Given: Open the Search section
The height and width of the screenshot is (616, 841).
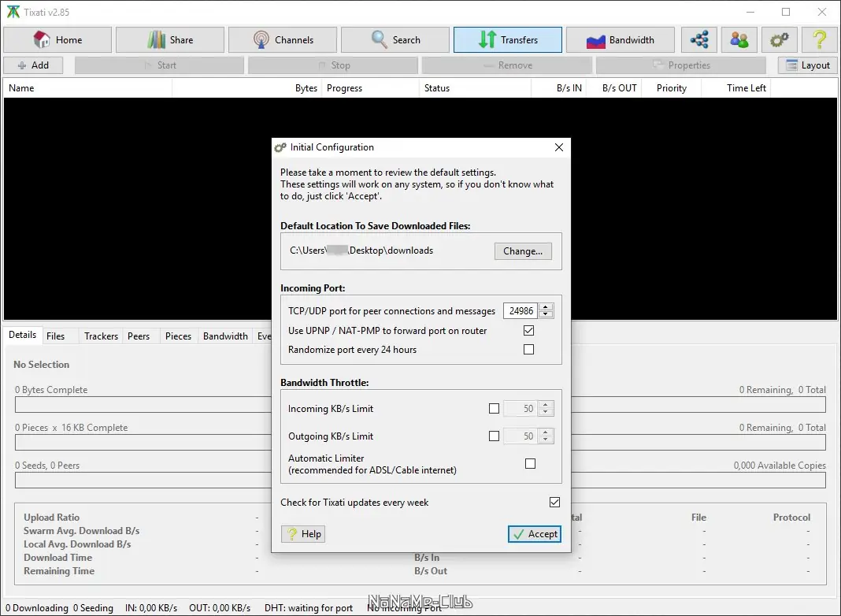Looking at the screenshot, I should (395, 39).
